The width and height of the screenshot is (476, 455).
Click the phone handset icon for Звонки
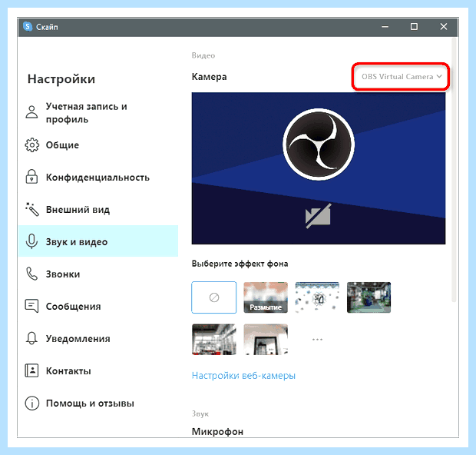[31, 274]
